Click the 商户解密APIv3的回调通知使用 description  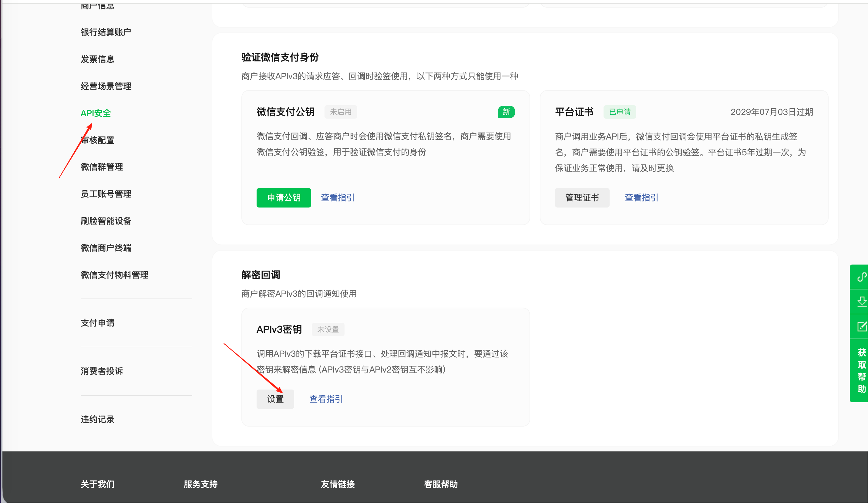(299, 294)
